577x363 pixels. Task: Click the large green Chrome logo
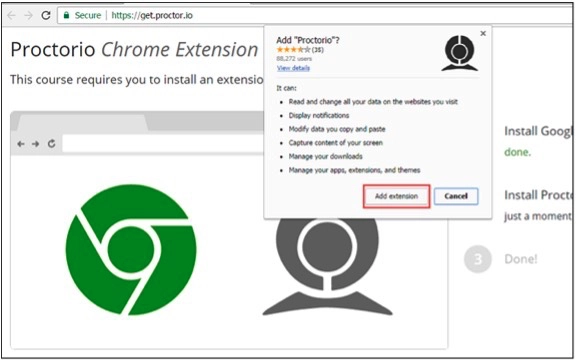coord(131,250)
